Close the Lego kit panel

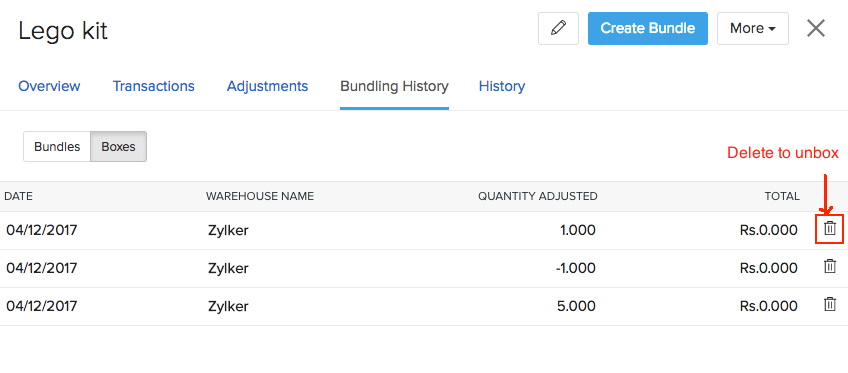(x=816, y=28)
